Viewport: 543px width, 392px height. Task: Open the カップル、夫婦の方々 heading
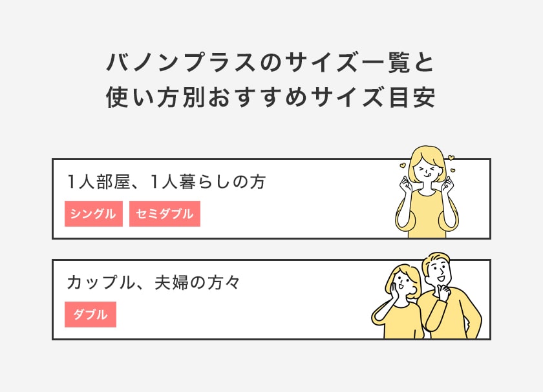point(153,282)
